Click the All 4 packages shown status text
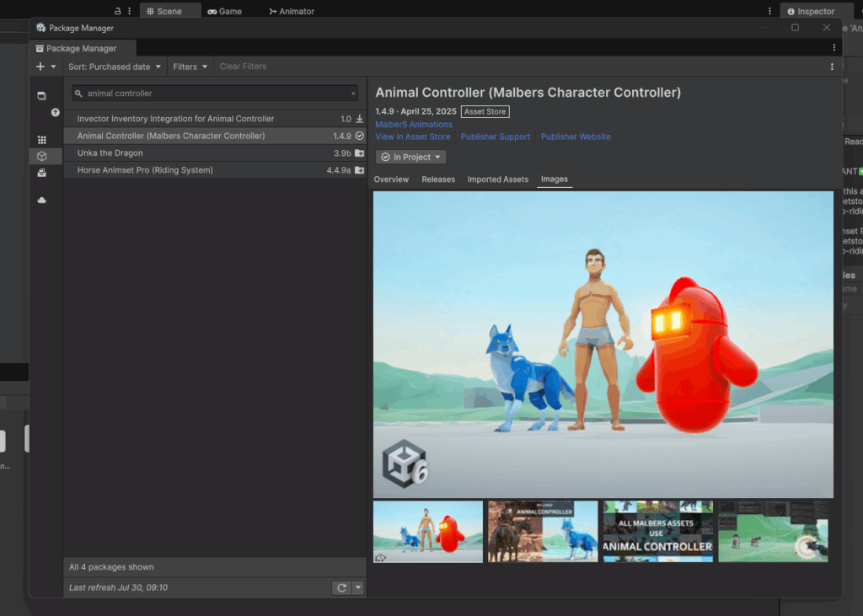This screenshot has height=616, width=863. 111,567
